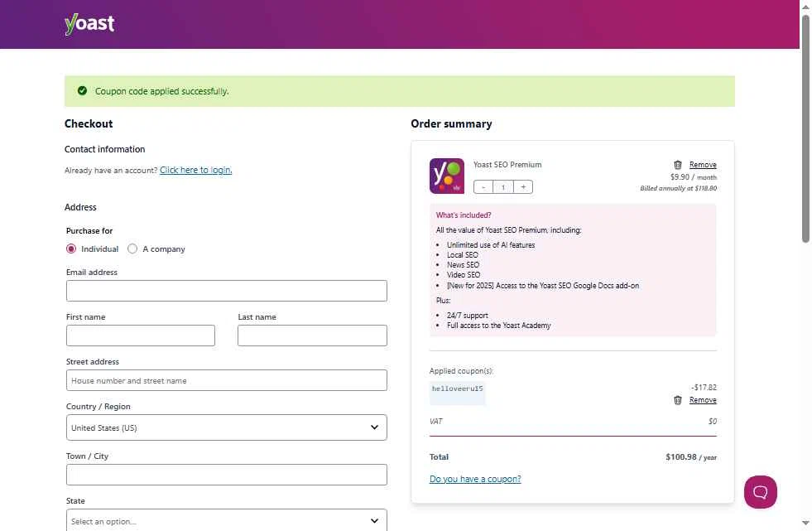Click the 'Video SEO' list item
The width and height of the screenshot is (812, 531).
(x=464, y=275)
